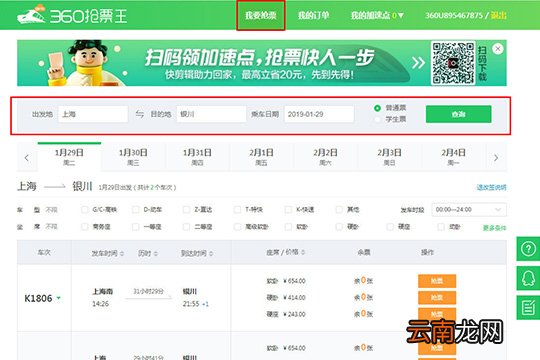Select the 2月3日 date tab

click(x=390, y=157)
